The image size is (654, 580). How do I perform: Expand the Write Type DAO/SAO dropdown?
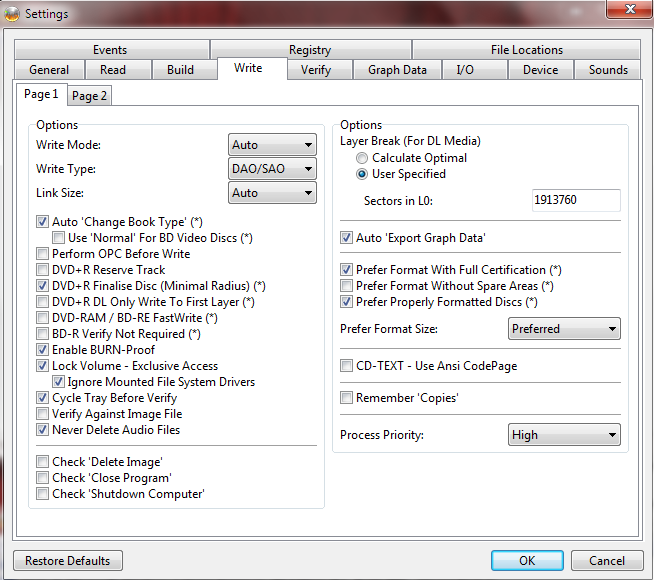click(x=273, y=169)
